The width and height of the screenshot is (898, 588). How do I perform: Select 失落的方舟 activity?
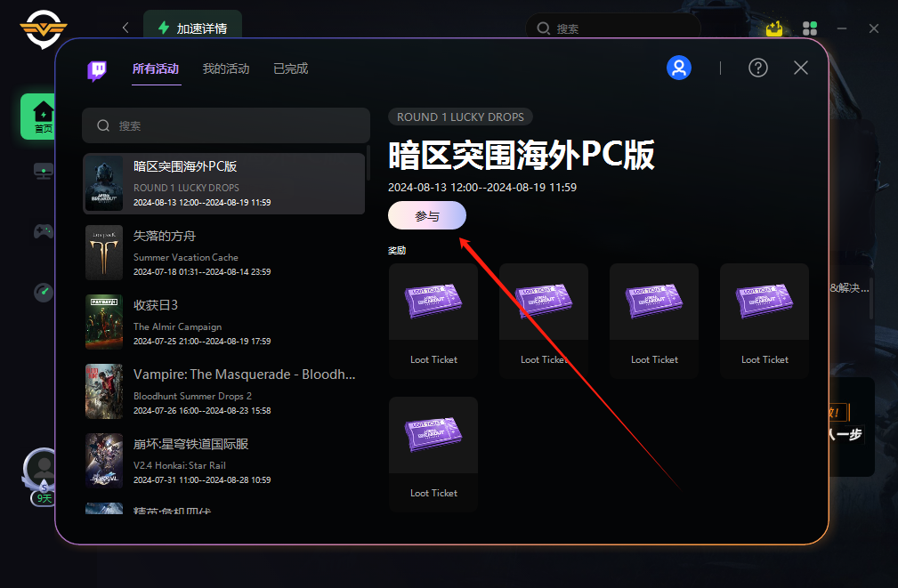(224, 253)
